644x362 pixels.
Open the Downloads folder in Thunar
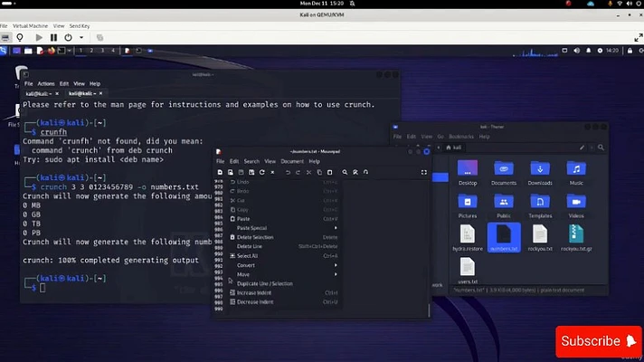[x=540, y=173]
